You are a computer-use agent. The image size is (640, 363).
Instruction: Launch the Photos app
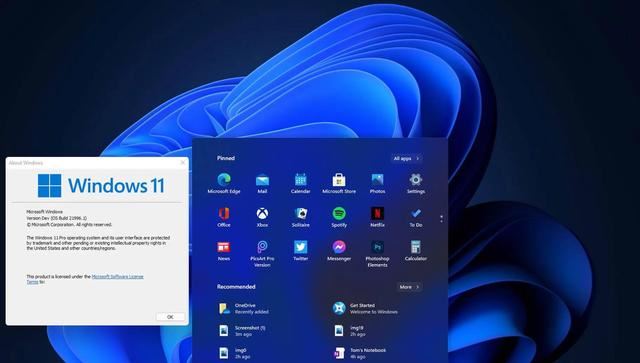click(x=377, y=183)
